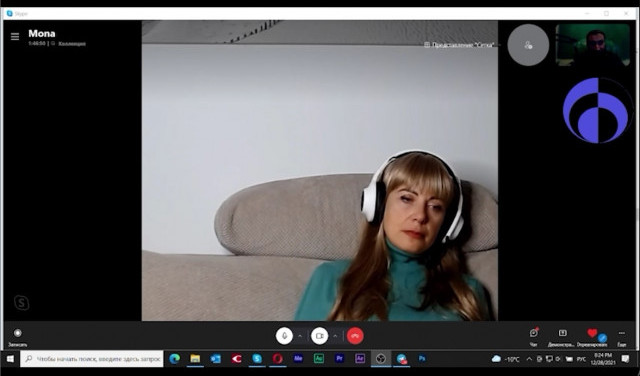The image size is (640, 376).
Task: End the call with the red button
Action: coord(355,336)
